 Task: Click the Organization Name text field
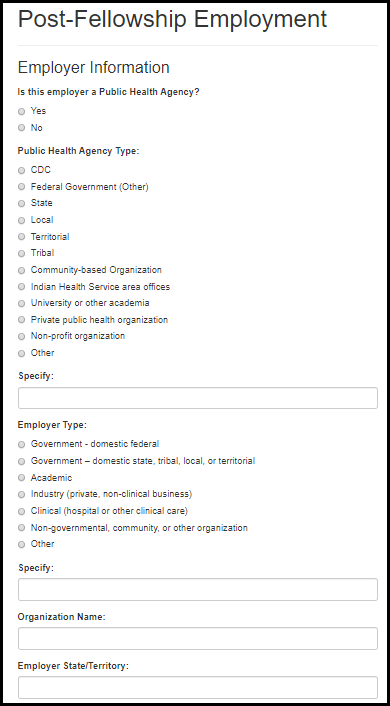(198, 638)
